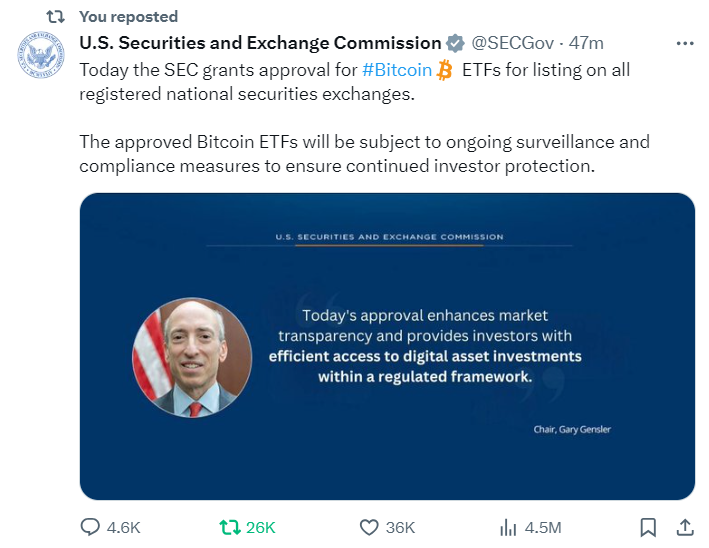Viewport: 709px width, 548px height.
Task: Click the reply comment bubble icon
Action: 90,527
